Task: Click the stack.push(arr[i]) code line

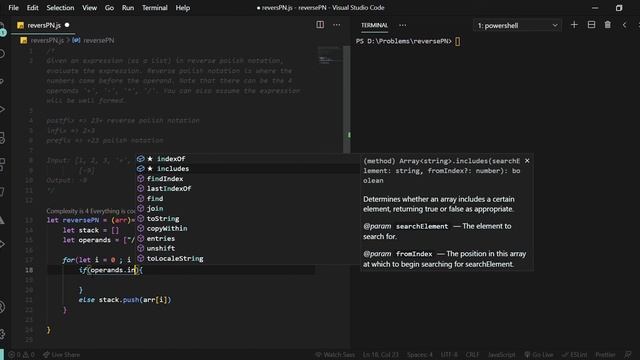Action: coord(125,300)
